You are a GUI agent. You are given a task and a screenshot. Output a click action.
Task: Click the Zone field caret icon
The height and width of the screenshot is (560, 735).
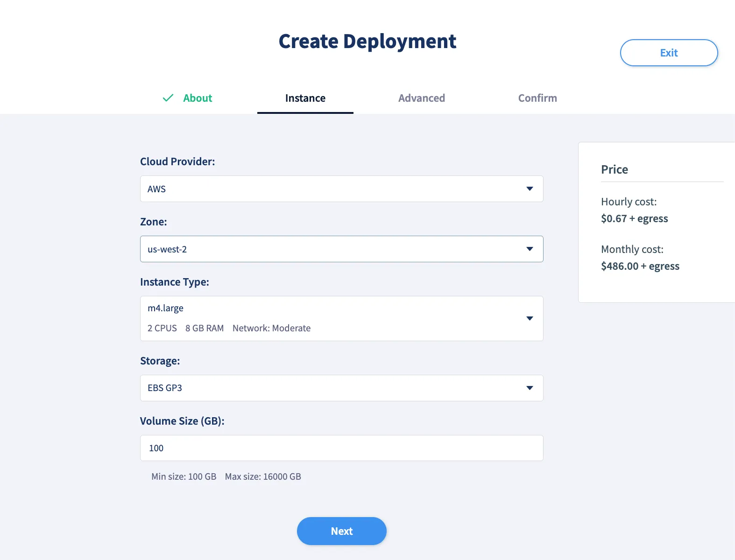pyautogui.click(x=530, y=249)
